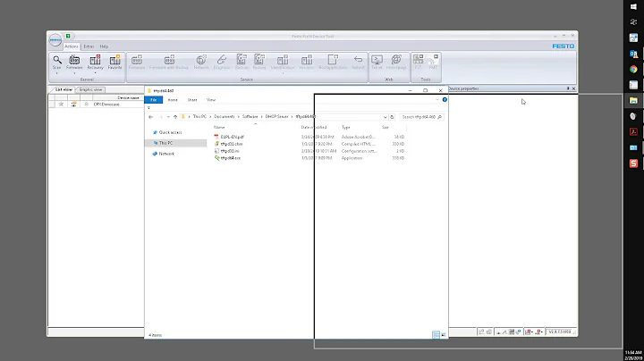Click the round Festo application button
This screenshot has width=644, height=361.
point(55,40)
